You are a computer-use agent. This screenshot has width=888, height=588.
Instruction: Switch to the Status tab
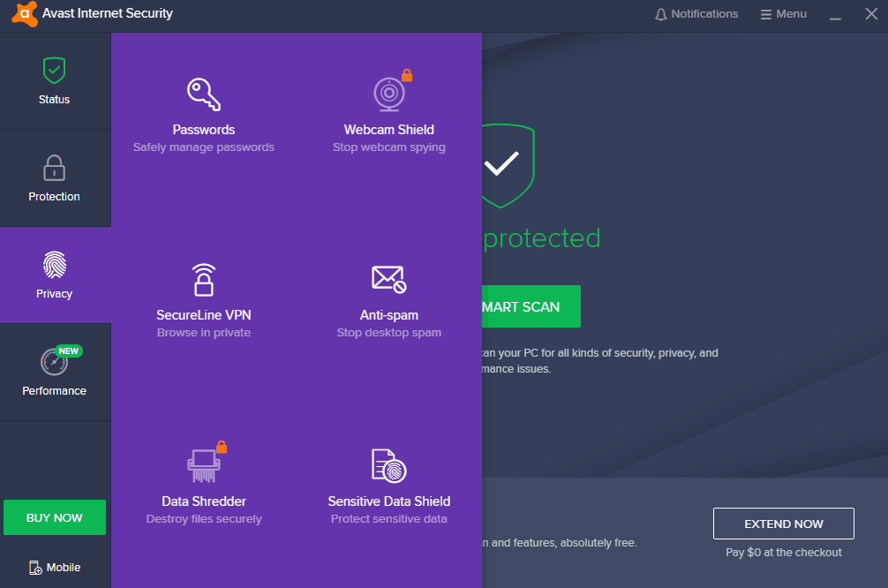pyautogui.click(x=54, y=80)
